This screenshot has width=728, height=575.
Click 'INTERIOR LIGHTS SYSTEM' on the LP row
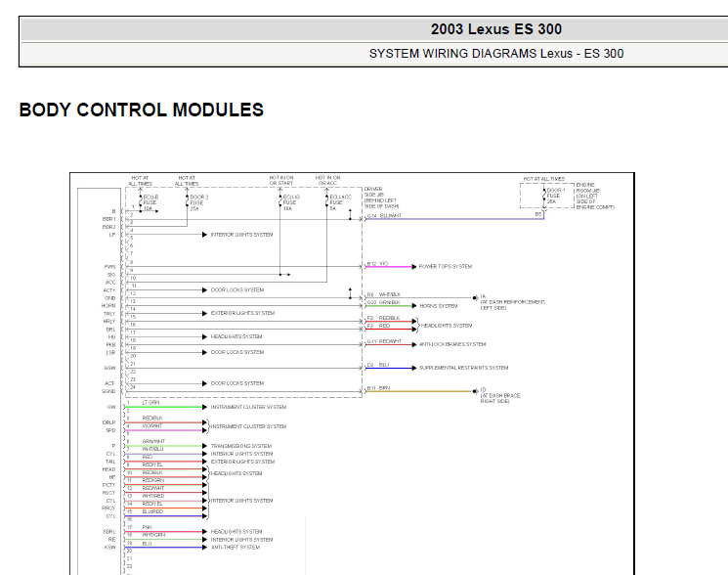point(241,235)
